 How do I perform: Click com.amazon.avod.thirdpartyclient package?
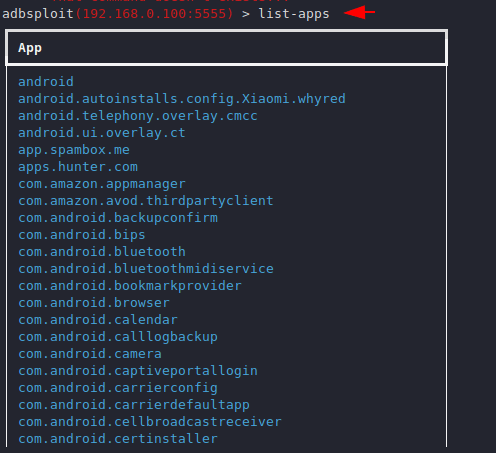pyautogui.click(x=146, y=201)
